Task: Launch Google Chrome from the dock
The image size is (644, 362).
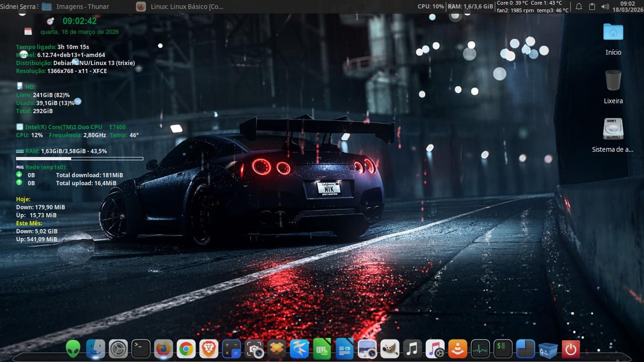Action: coord(186,349)
